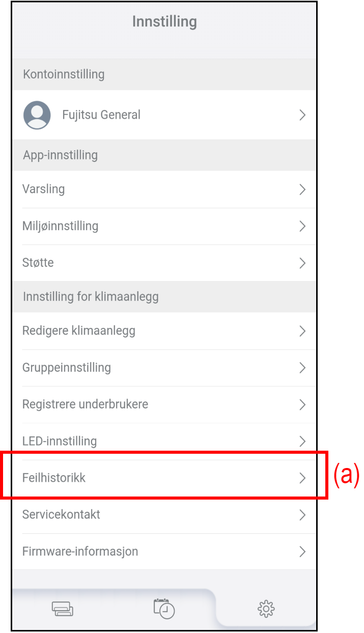364x633 pixels.
Task: Open the schedule timer tab icon
Action: (164, 609)
